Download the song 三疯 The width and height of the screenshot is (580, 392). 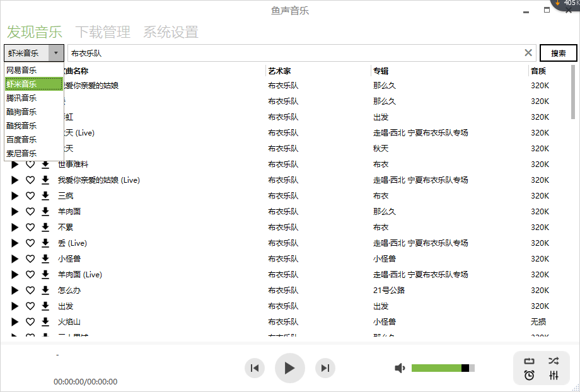coord(45,196)
